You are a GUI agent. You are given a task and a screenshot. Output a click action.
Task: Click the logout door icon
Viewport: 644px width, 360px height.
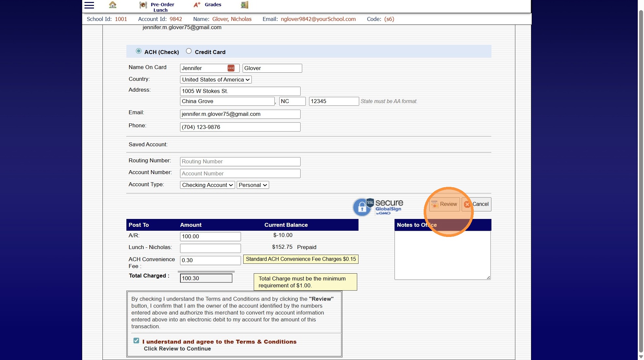click(x=245, y=5)
